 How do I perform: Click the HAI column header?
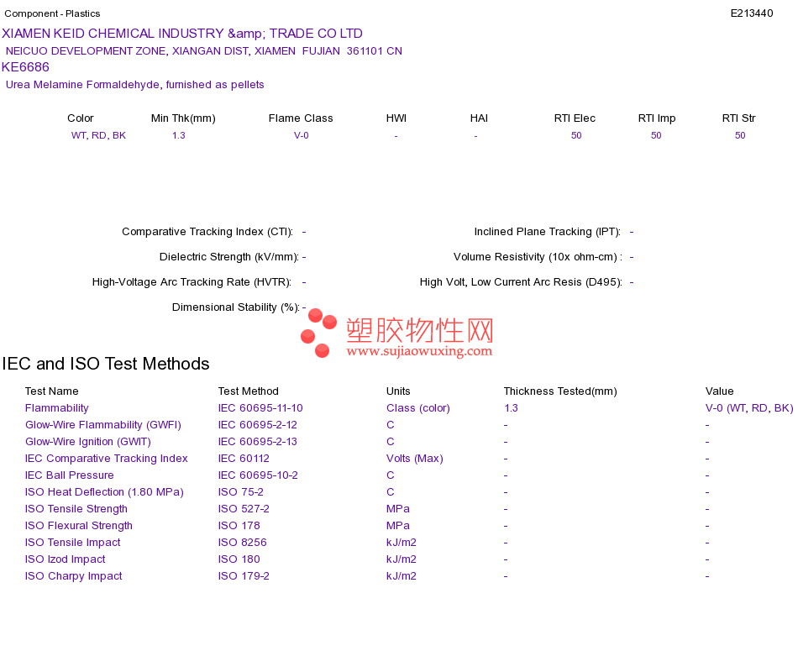coord(479,118)
